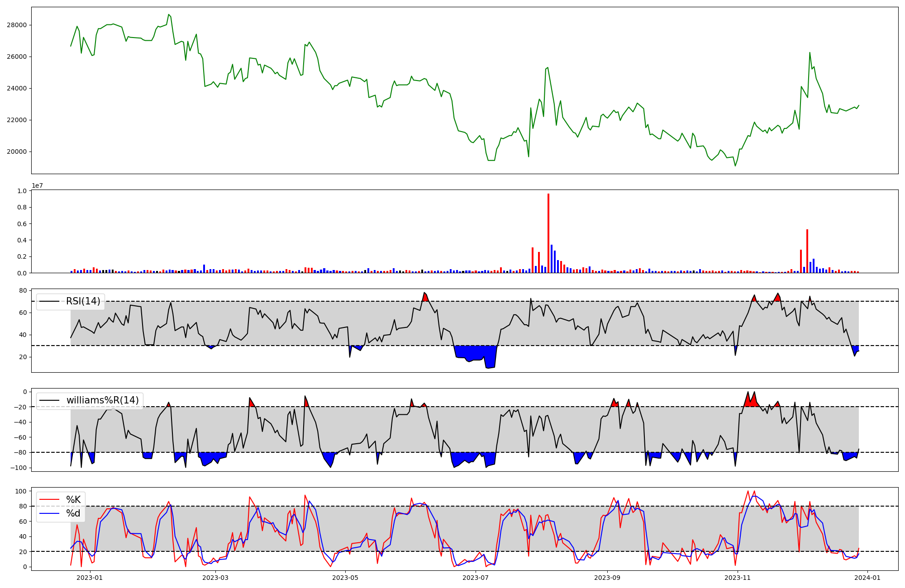Click the 100 tick on stochastic axis
905x588 pixels.
coord(22,491)
